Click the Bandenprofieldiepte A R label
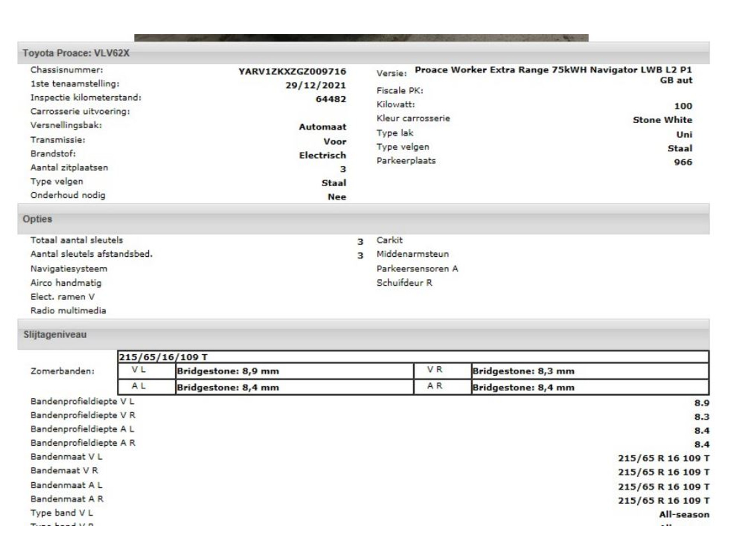This screenshot has height=560, width=747. [x=83, y=443]
